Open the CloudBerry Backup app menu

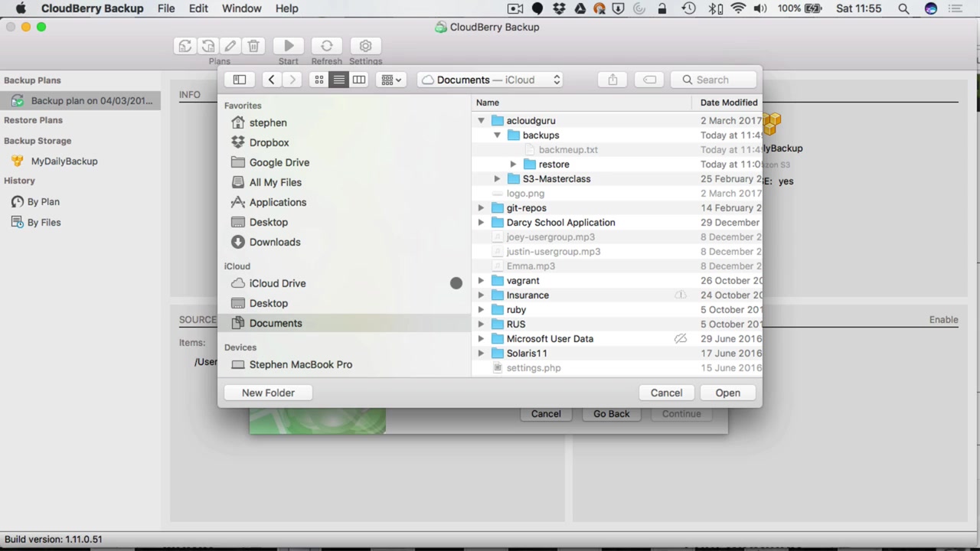[x=92, y=8]
